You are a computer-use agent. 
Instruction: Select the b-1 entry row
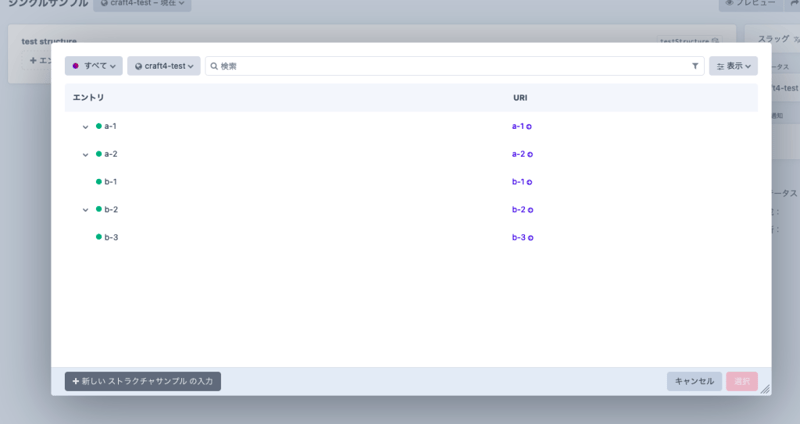click(x=111, y=182)
